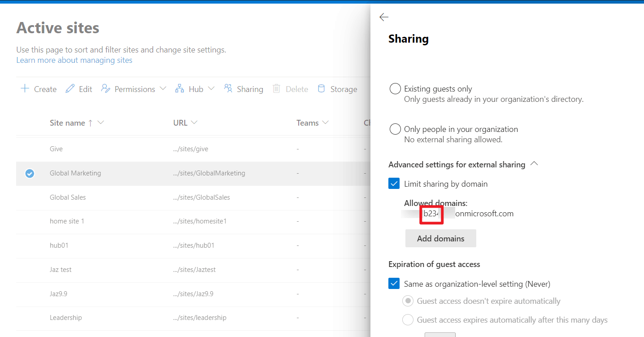Select the Give site name
Screen dimensions: 644x337
[56, 149]
